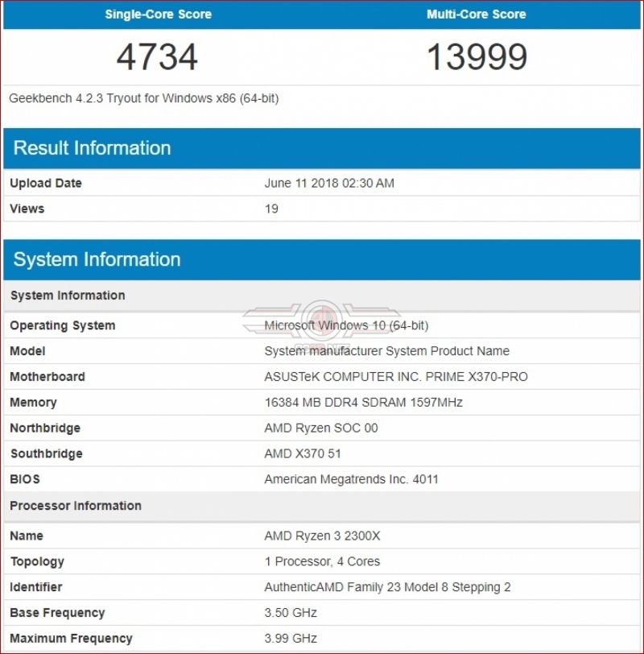Click the "Base Frequency" row label

[x=57, y=613]
